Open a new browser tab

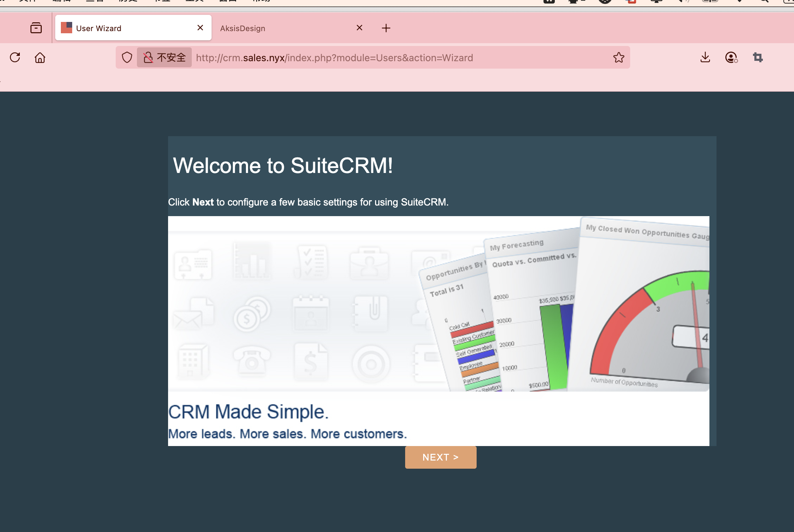pos(386,28)
